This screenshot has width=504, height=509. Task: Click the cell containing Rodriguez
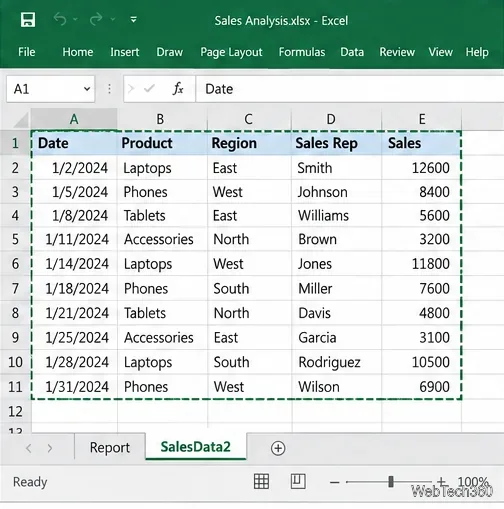pyautogui.click(x=336, y=362)
